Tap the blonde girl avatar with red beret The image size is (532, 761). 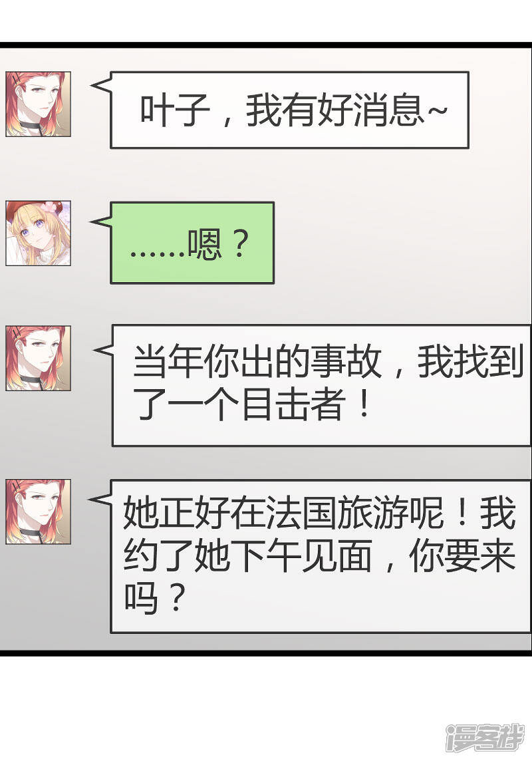(x=39, y=233)
